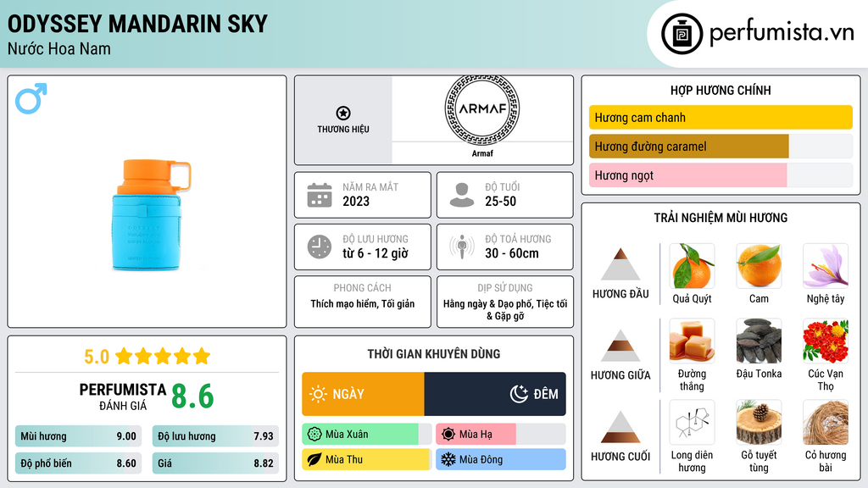Image resolution: width=868 pixels, height=488 pixels.
Task: Select the Đêm nighttime segment
Action: [495, 394]
